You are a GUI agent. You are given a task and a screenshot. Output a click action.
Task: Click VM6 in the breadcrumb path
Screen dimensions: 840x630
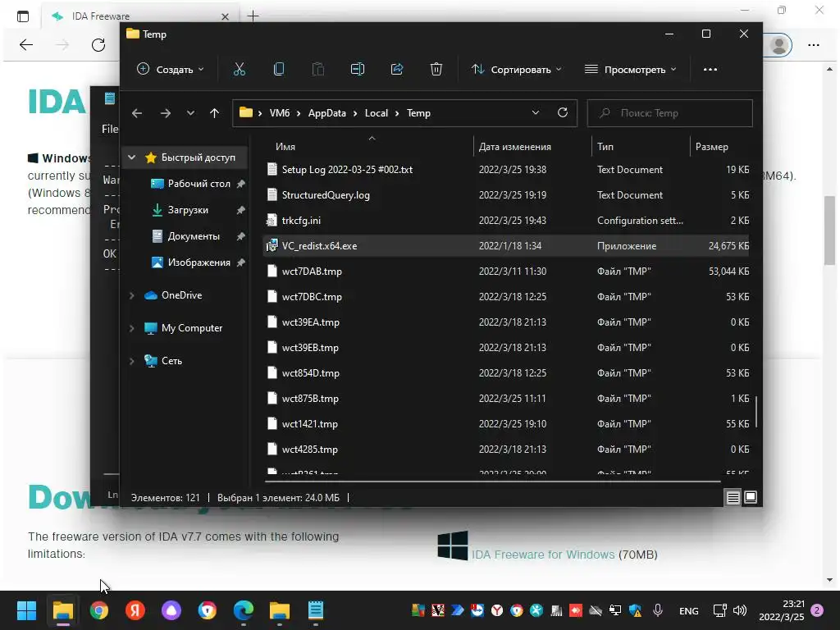point(280,113)
